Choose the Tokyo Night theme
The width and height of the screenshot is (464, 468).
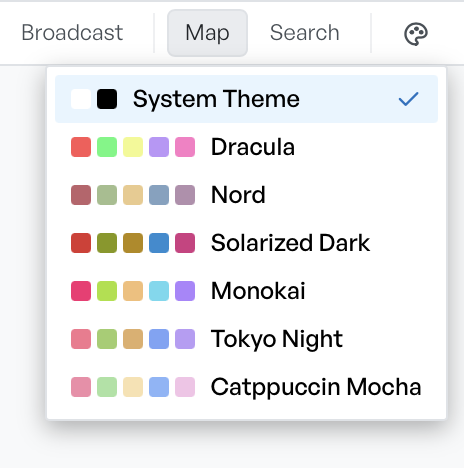tap(246, 339)
